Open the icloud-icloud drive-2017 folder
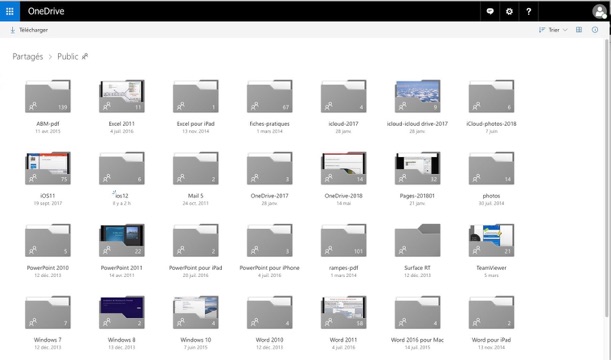Image resolution: width=611 pixels, height=360 pixels. click(417, 96)
